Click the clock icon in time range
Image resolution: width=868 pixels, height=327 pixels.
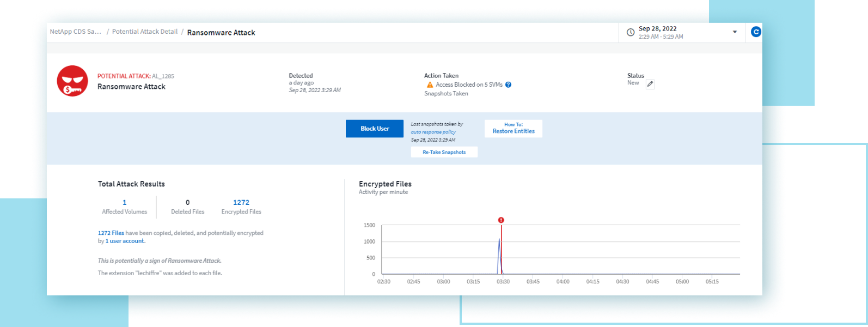[630, 33]
